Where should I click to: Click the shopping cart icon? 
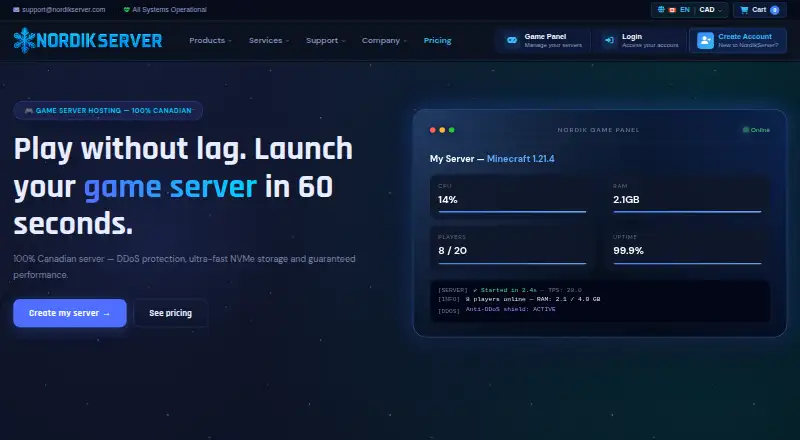pos(744,10)
